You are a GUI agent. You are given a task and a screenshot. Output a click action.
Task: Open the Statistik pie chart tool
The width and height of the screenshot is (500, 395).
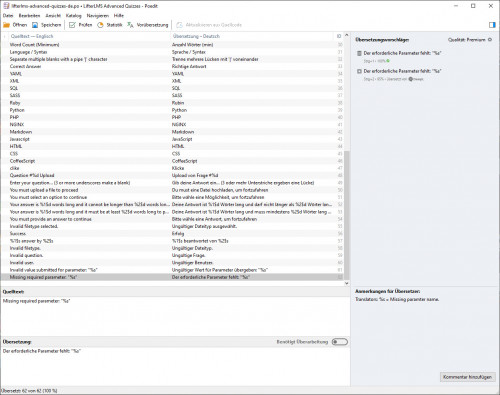[x=110, y=25]
